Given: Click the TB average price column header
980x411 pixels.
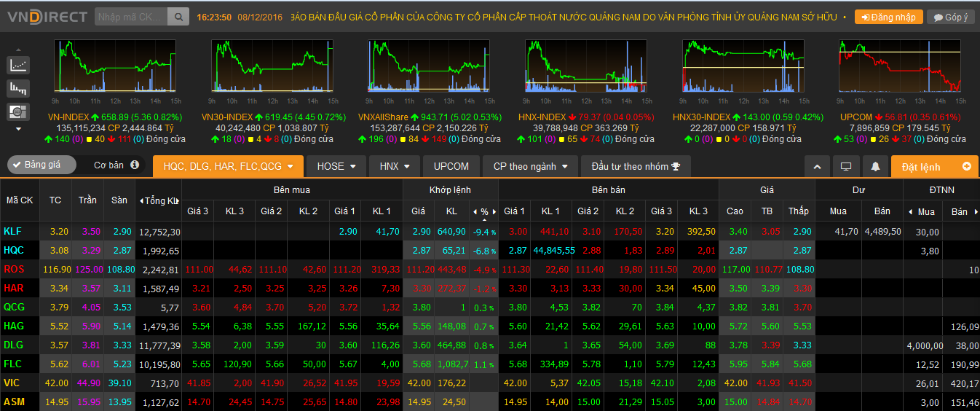Looking at the screenshot, I should [767, 211].
